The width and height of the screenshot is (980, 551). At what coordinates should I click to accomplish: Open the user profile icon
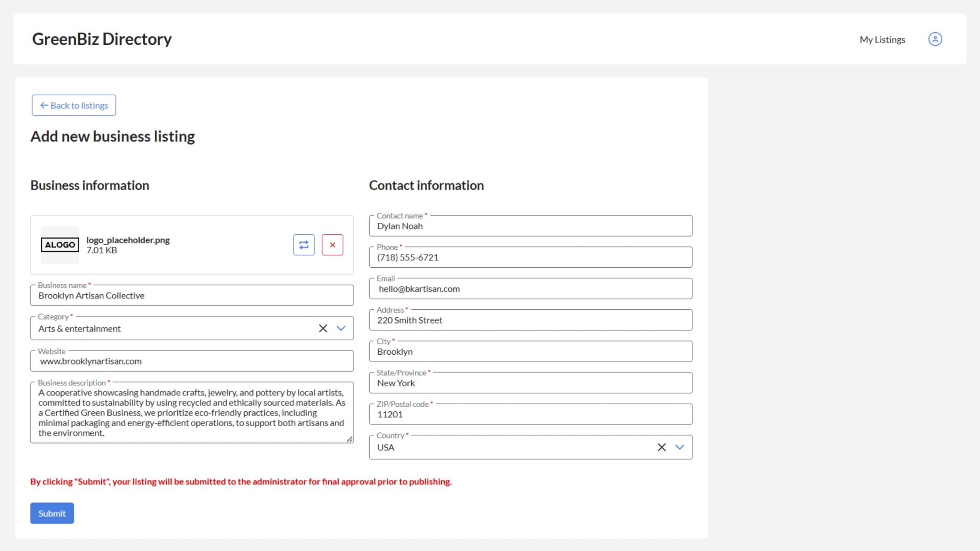click(x=935, y=39)
